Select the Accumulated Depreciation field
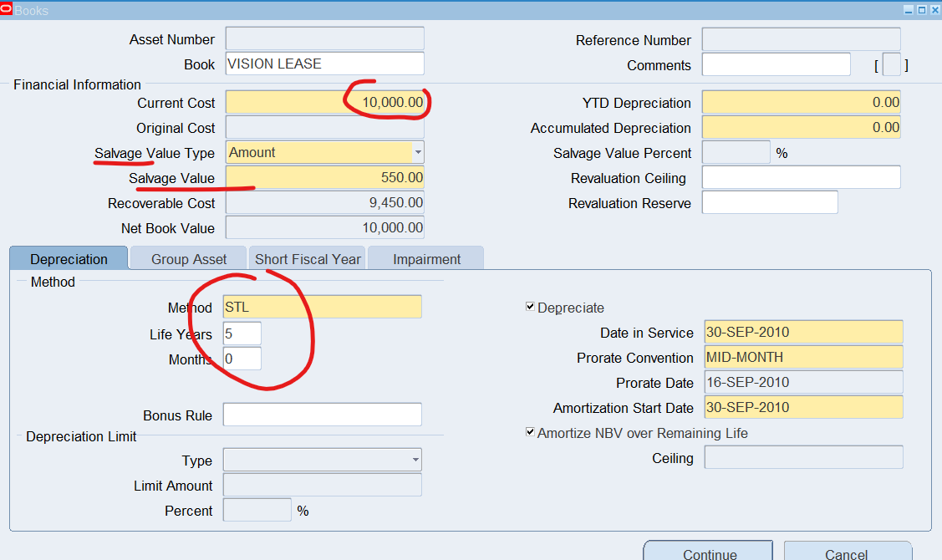Image resolution: width=942 pixels, height=560 pixels. (802, 127)
